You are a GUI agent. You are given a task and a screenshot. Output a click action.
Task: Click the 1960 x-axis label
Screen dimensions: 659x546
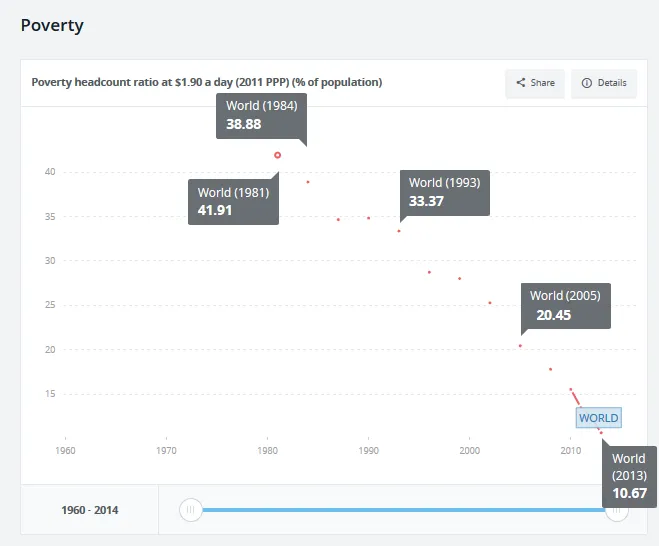point(66,451)
